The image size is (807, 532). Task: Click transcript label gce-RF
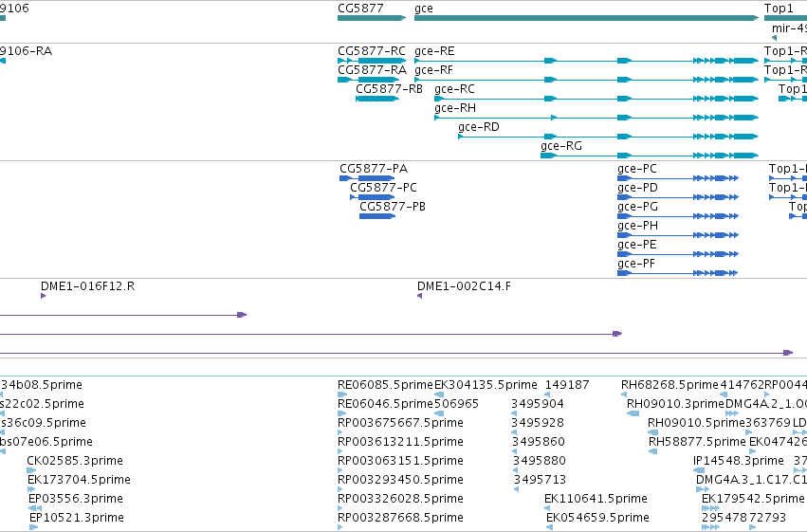(x=433, y=70)
